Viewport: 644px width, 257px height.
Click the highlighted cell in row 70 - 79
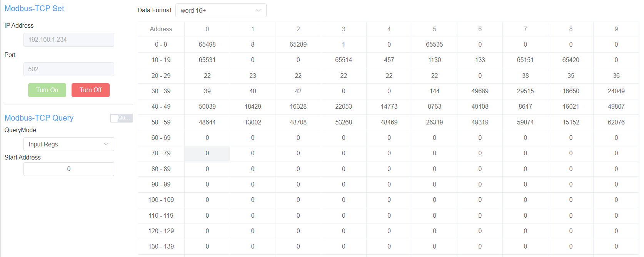coord(207,153)
